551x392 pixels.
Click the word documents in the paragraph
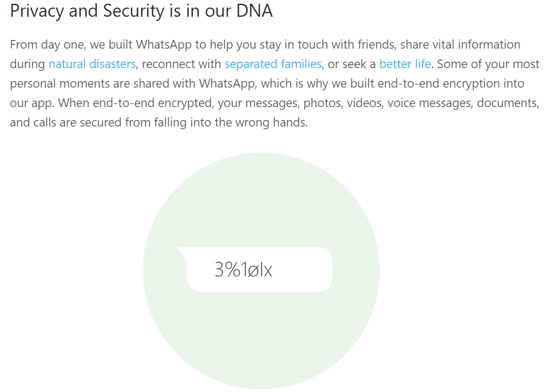[508, 103]
